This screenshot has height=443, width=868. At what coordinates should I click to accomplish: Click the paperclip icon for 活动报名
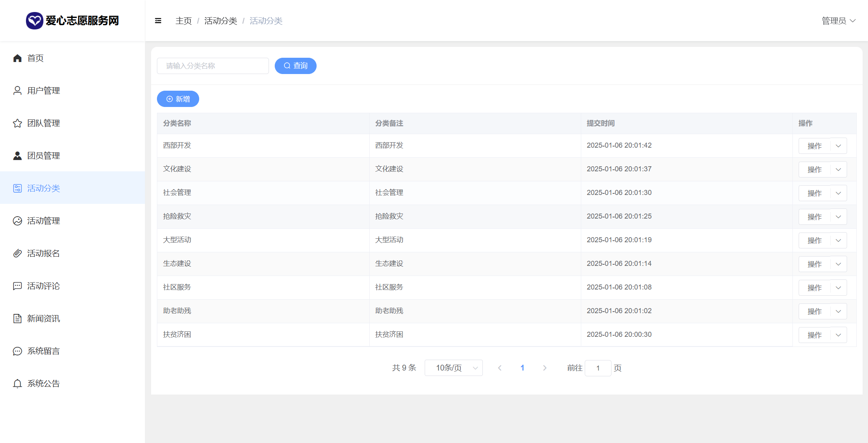tap(17, 253)
